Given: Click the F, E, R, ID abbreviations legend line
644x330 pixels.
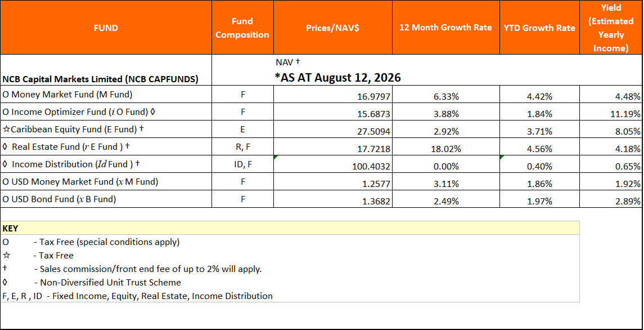Looking at the screenshot, I should (x=138, y=296).
